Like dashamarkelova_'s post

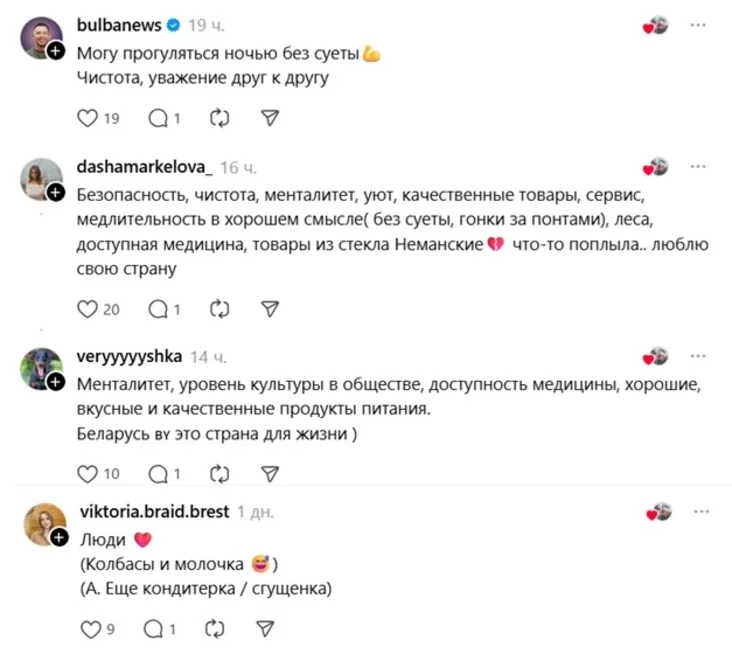(x=88, y=309)
